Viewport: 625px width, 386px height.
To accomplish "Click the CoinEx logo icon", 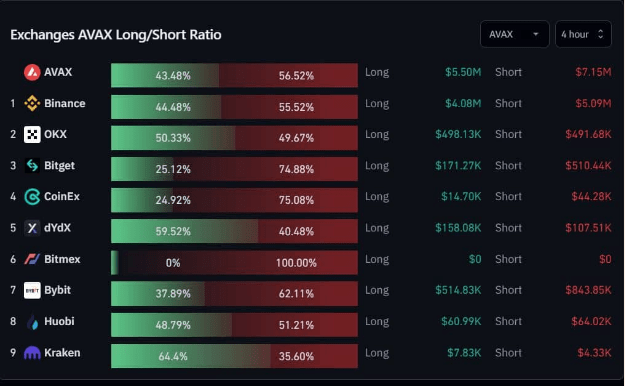I will click(x=32, y=197).
